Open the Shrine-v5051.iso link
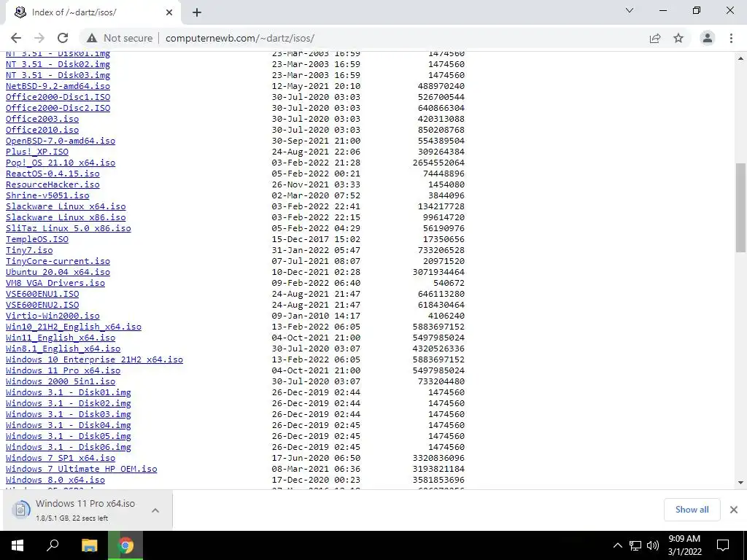 click(47, 195)
